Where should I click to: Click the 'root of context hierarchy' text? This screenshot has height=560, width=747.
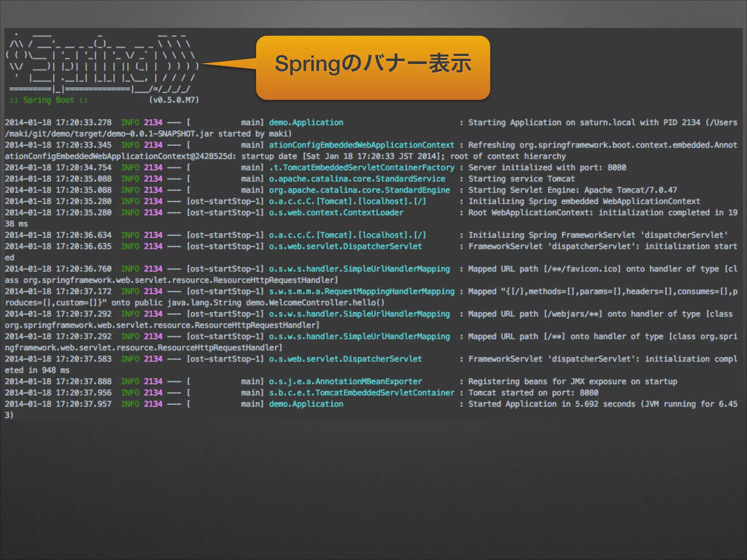(508, 156)
